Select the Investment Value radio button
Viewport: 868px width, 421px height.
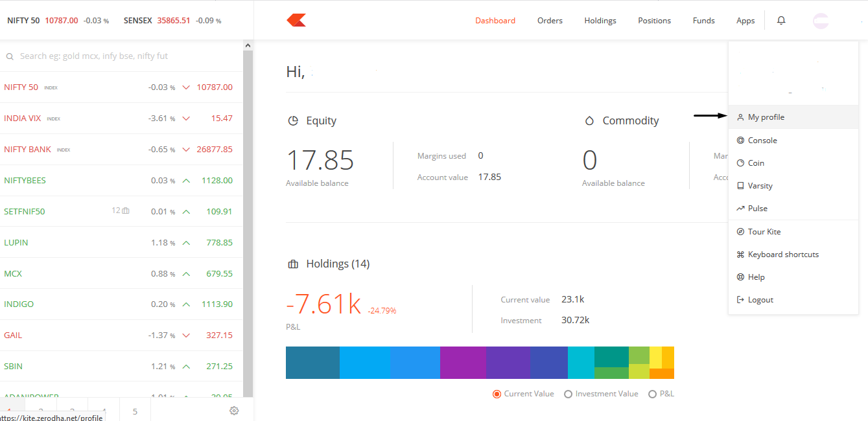568,394
